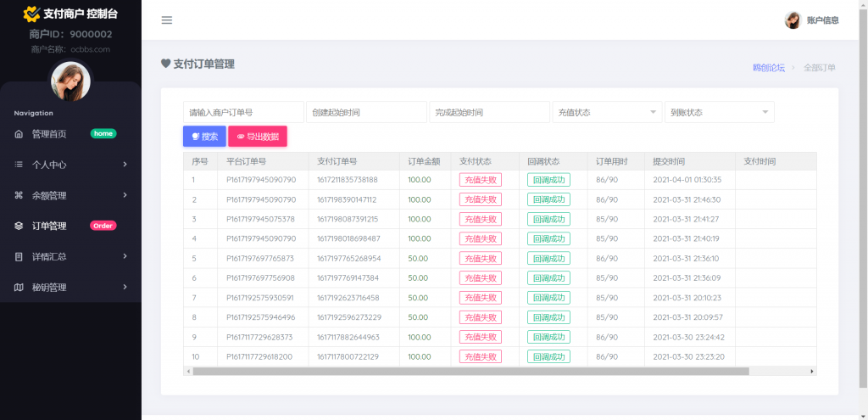Focus the 请输入商户订单号 input field
Viewport: 868px width, 420px height.
pos(243,112)
